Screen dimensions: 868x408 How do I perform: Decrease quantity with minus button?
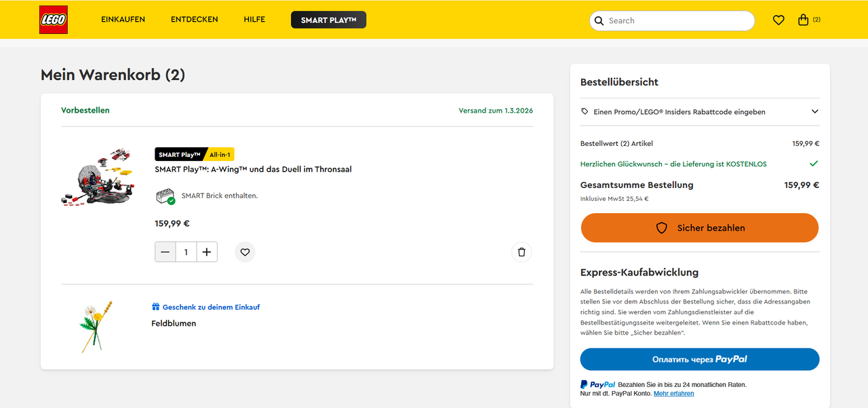click(x=165, y=253)
